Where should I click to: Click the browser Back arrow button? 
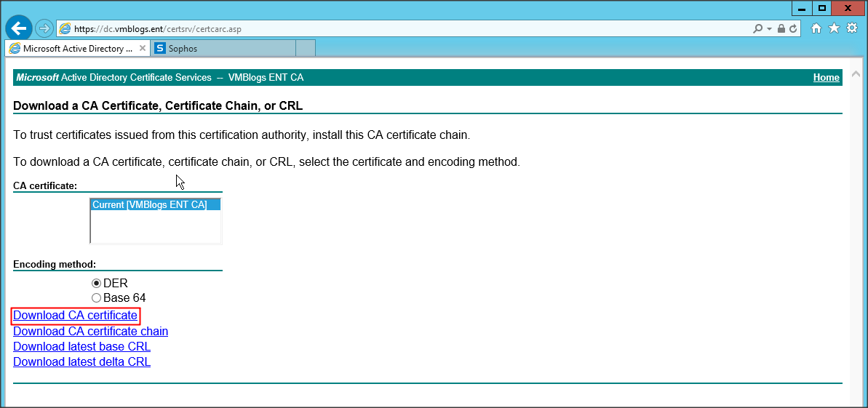click(x=18, y=28)
